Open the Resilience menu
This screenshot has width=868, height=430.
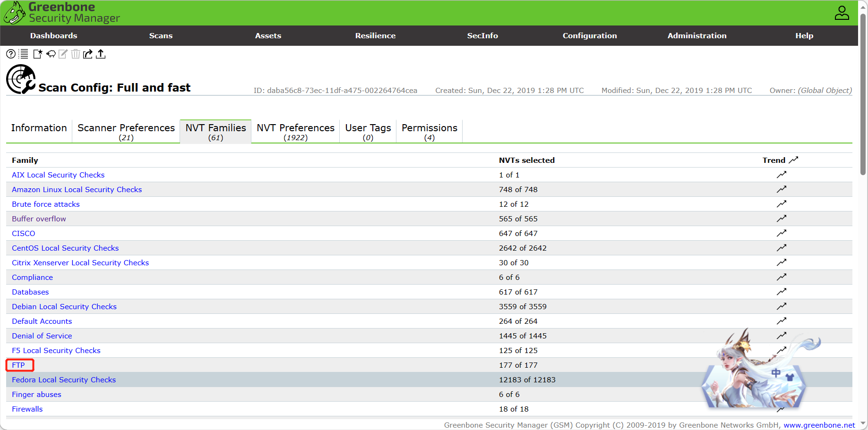(x=375, y=36)
